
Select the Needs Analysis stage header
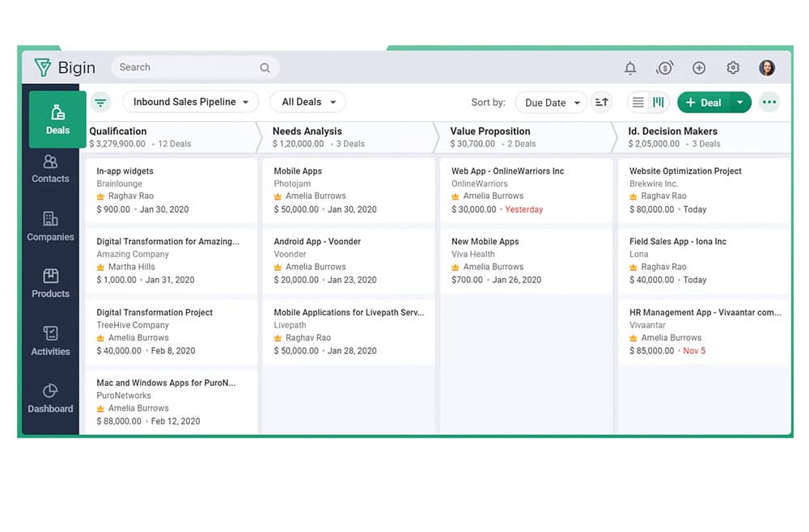tap(349, 137)
